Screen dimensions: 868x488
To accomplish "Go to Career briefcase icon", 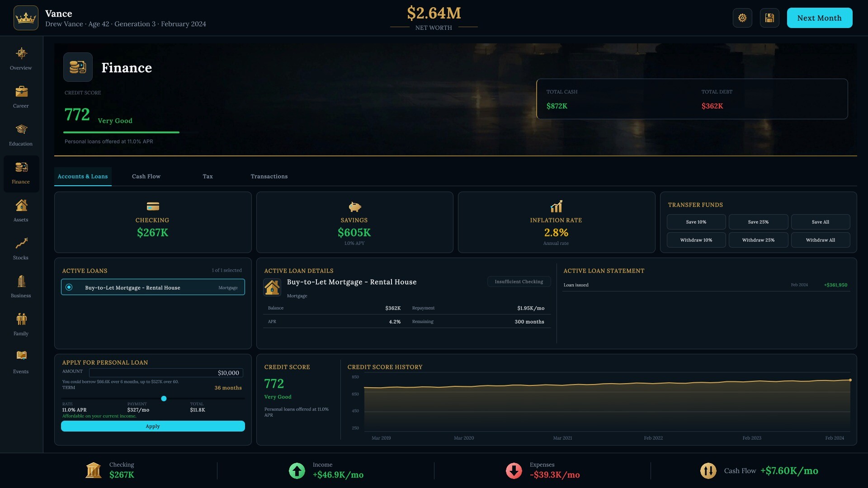I will [21, 91].
